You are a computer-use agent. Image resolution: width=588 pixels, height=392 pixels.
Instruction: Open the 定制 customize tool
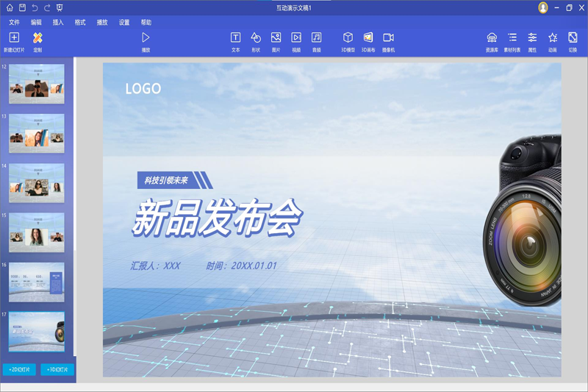[37, 42]
